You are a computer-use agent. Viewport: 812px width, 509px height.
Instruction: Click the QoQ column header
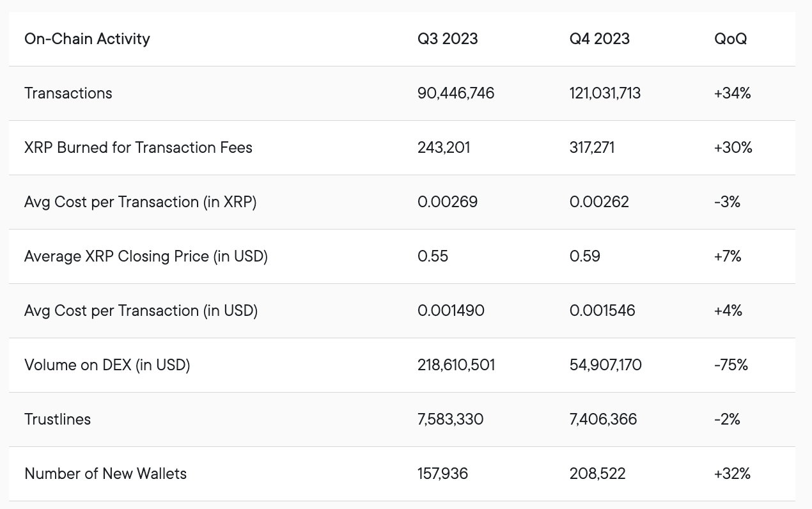coord(730,39)
